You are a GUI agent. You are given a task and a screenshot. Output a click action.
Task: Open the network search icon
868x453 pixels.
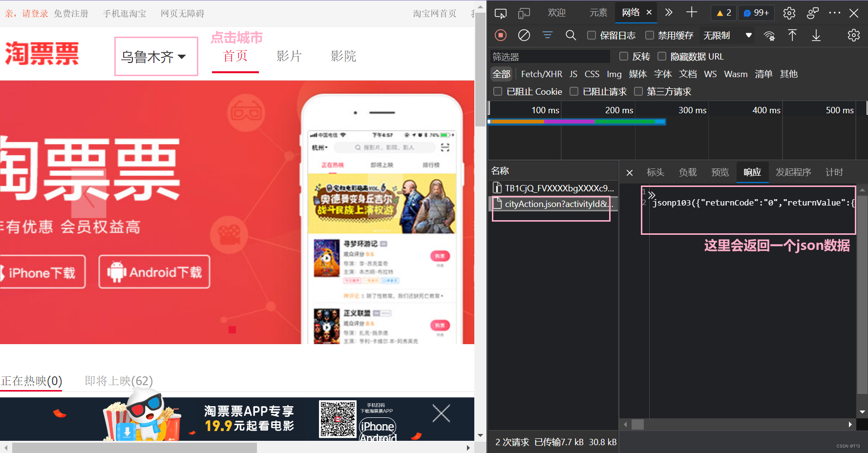pyautogui.click(x=571, y=35)
